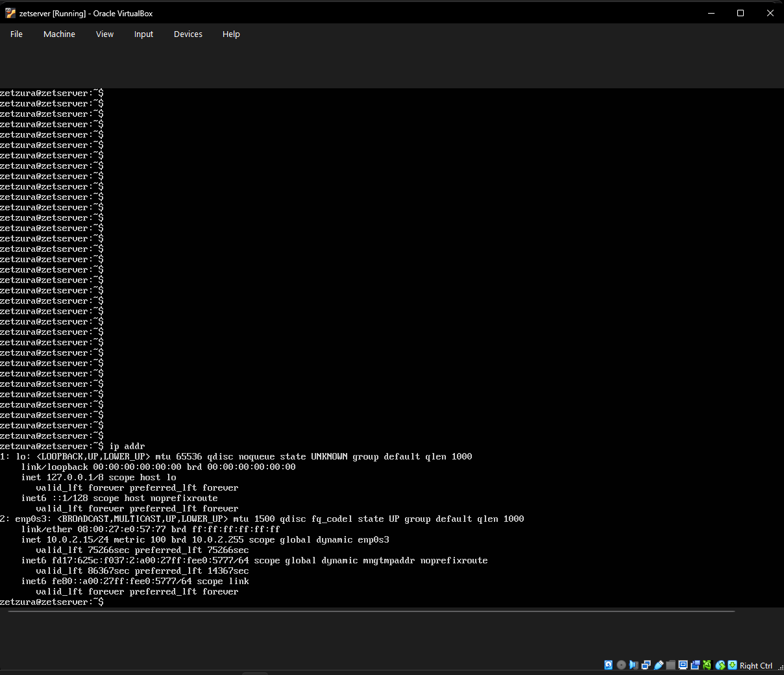Image resolution: width=784 pixels, height=675 pixels.
Task: Click the terminal prompt after ip addr output
Action: (x=52, y=602)
